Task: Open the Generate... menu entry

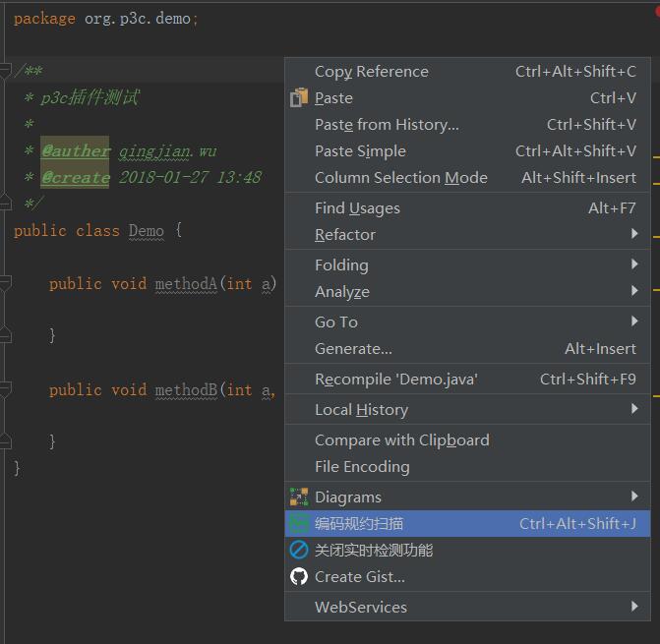Action: click(x=467, y=349)
